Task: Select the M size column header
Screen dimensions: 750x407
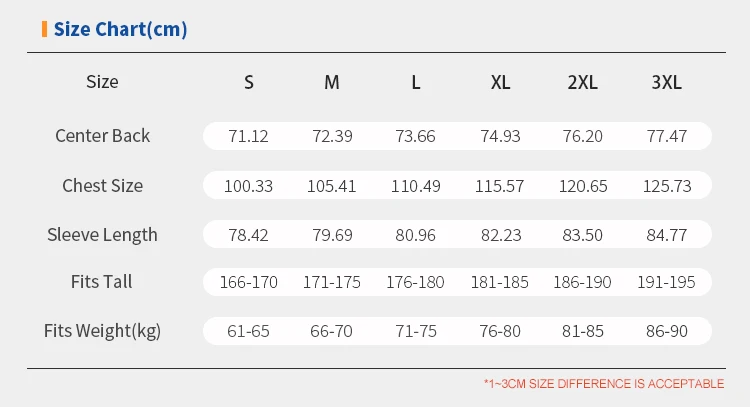Action: click(332, 82)
